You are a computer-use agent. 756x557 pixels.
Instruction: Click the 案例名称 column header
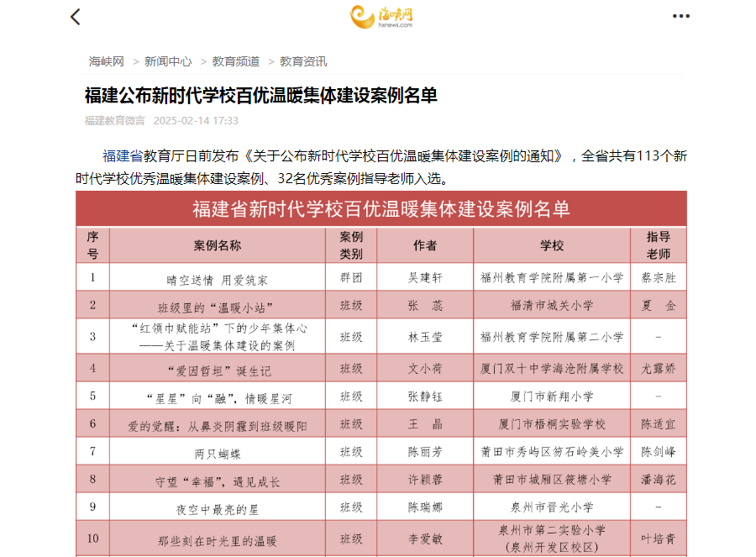(218, 245)
